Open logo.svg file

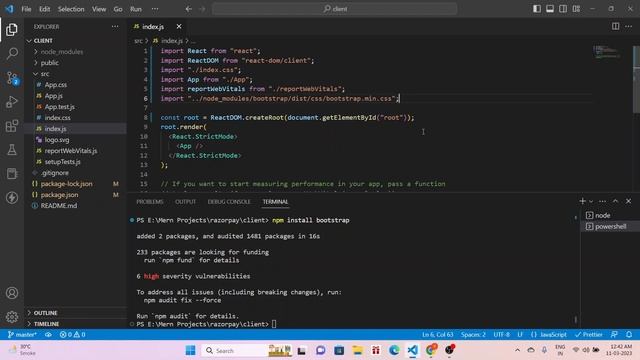(x=76, y=140)
